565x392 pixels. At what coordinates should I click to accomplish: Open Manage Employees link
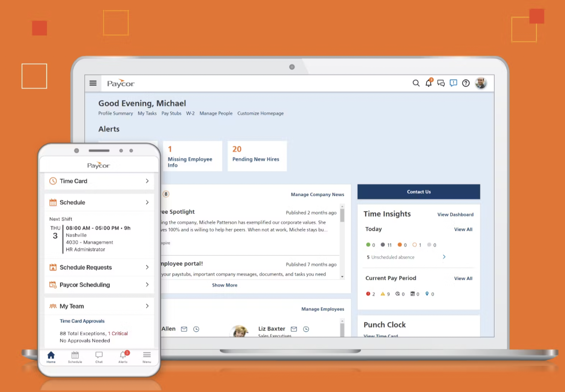[x=323, y=309]
